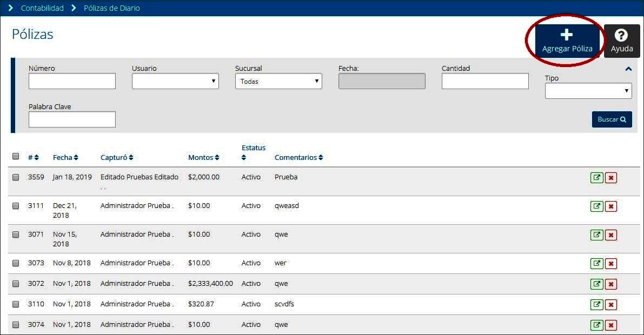This screenshot has height=335, width=644.
Task: Open the Tipo dropdown
Action: coord(588,91)
